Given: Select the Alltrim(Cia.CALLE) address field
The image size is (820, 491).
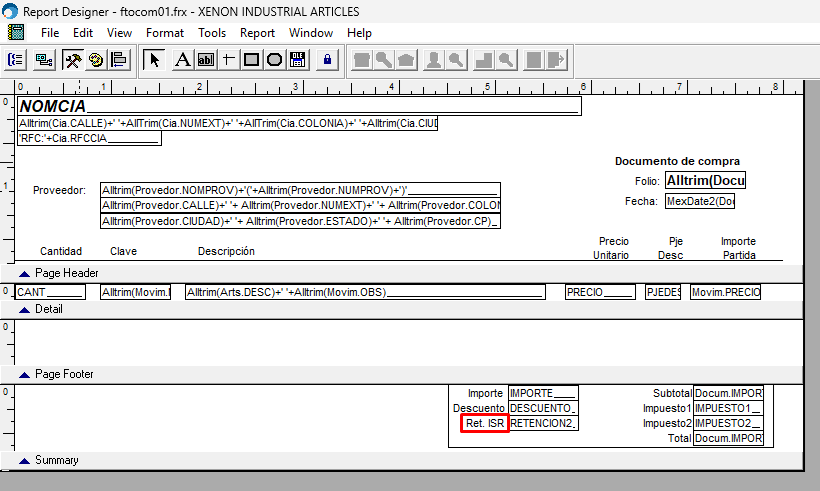Looking at the screenshot, I should pos(227,124).
